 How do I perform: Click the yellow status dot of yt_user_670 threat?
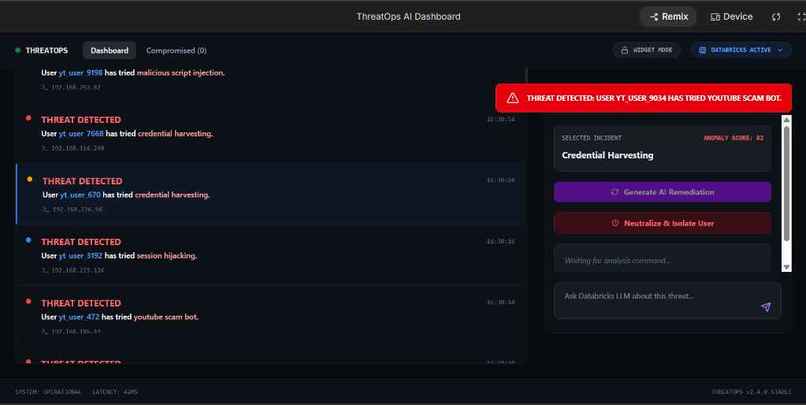click(30, 179)
